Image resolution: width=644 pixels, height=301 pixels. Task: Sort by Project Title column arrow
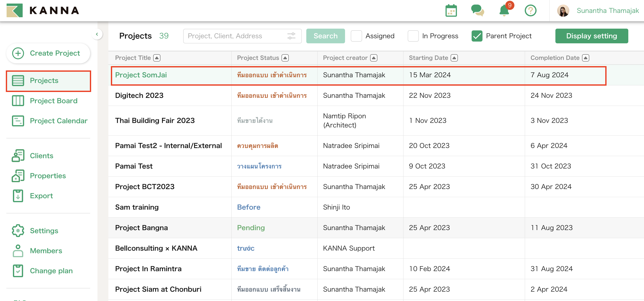(x=157, y=58)
